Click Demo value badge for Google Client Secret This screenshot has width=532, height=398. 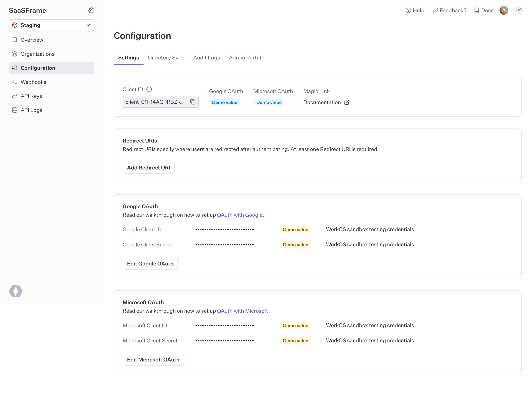pyautogui.click(x=295, y=244)
